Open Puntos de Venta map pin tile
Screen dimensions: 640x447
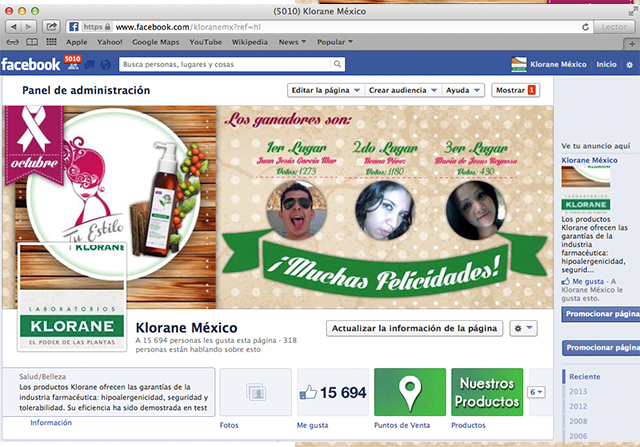pos(410,392)
